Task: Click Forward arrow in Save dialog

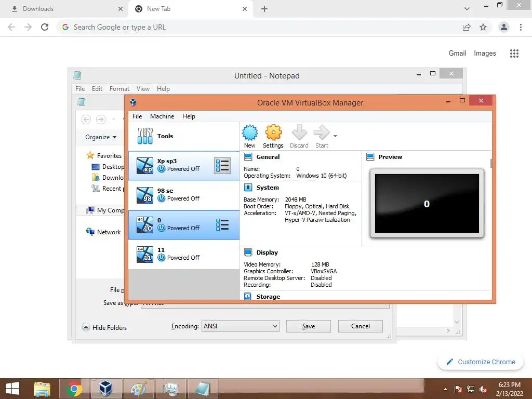Action: (101, 119)
